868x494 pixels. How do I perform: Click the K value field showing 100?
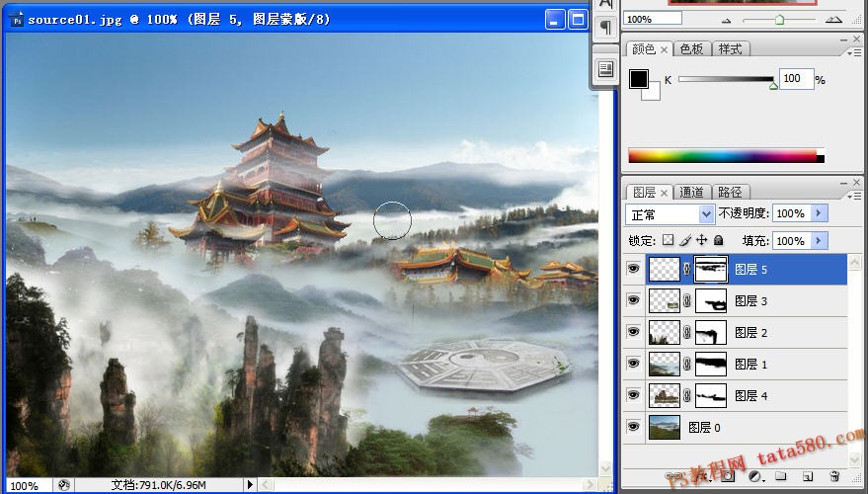click(796, 79)
